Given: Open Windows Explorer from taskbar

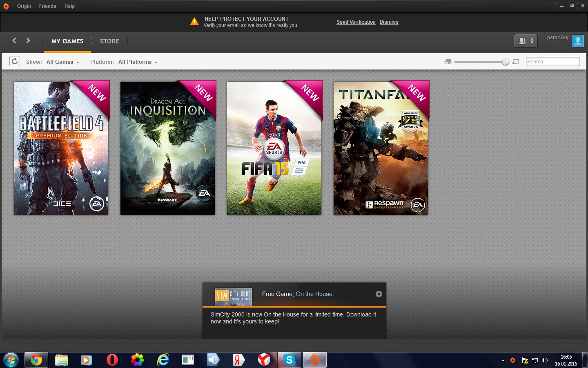Looking at the screenshot, I should point(62,360).
